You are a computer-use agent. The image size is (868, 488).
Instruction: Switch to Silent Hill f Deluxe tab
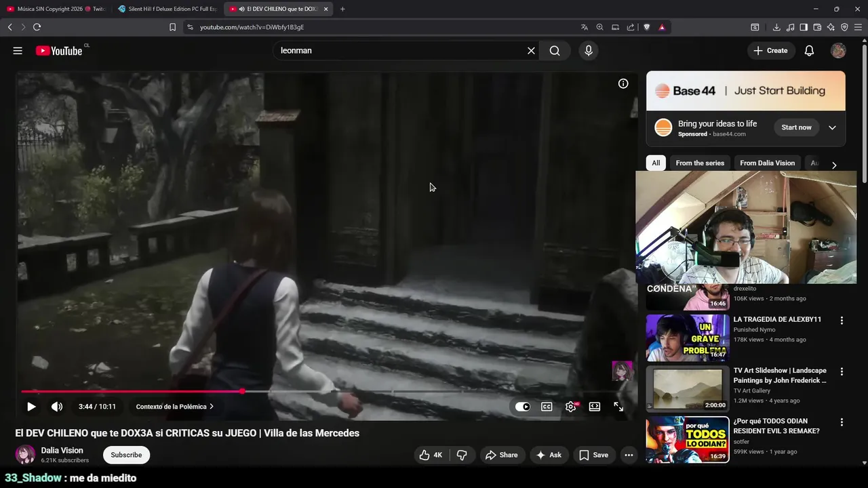pyautogui.click(x=167, y=9)
